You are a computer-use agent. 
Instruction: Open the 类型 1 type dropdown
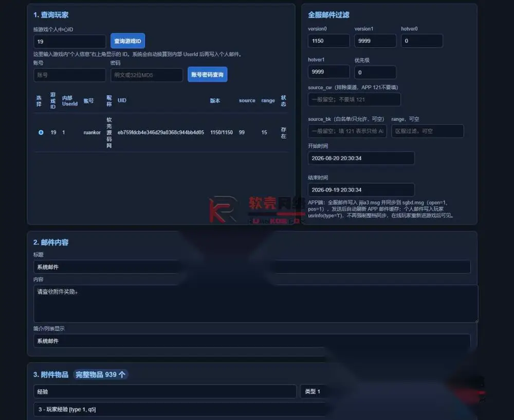(x=314, y=392)
